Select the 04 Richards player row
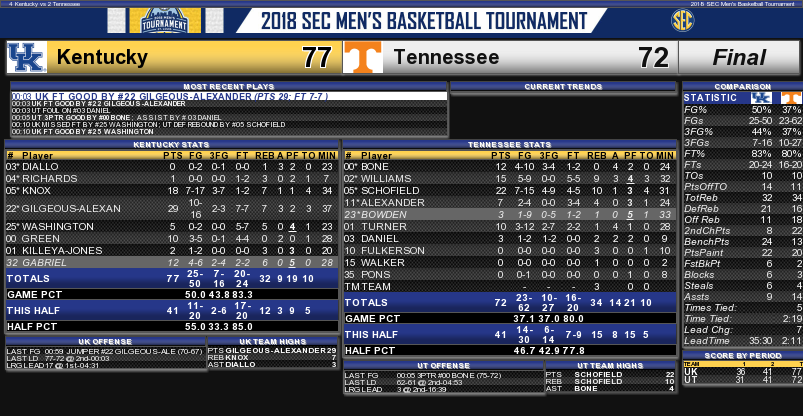803x416 pixels. click(172, 179)
